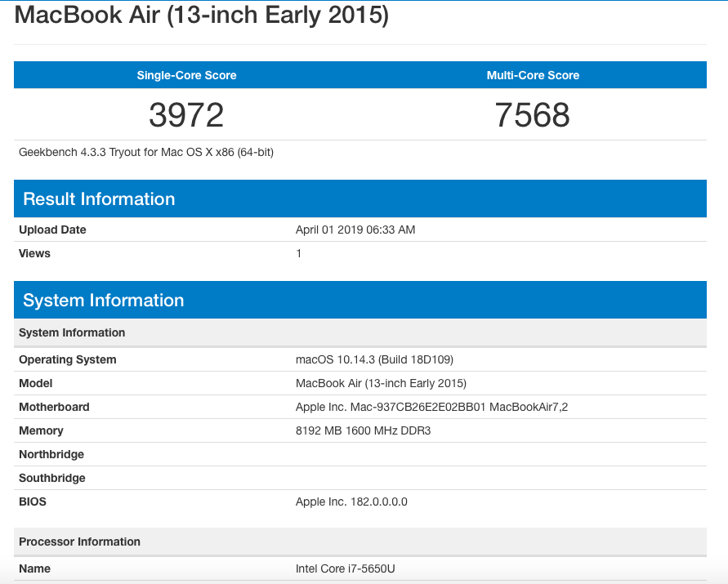Click the Southbridge row label
Screen dimensions: 728x584
pyautogui.click(x=52, y=478)
